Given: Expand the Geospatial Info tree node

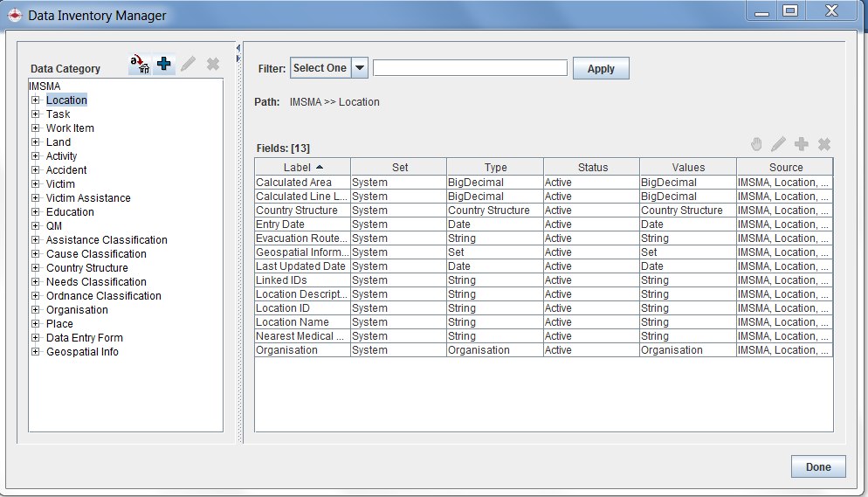Looking at the screenshot, I should pos(36,352).
